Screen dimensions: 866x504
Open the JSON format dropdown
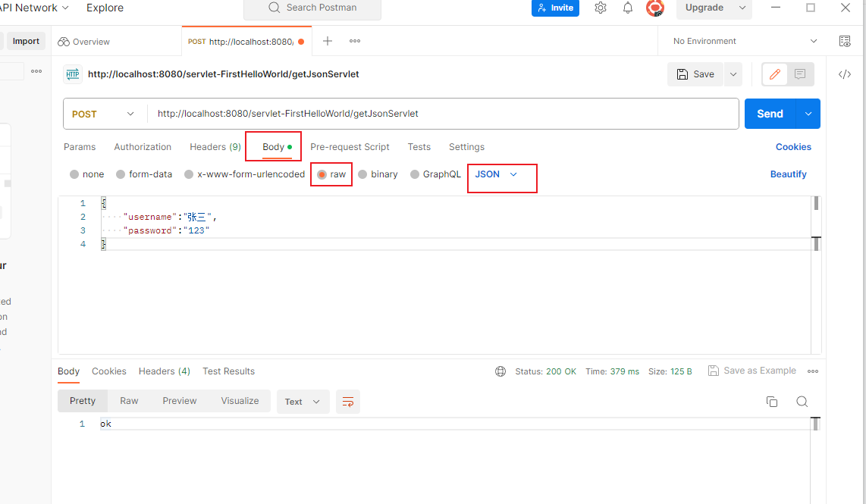496,174
